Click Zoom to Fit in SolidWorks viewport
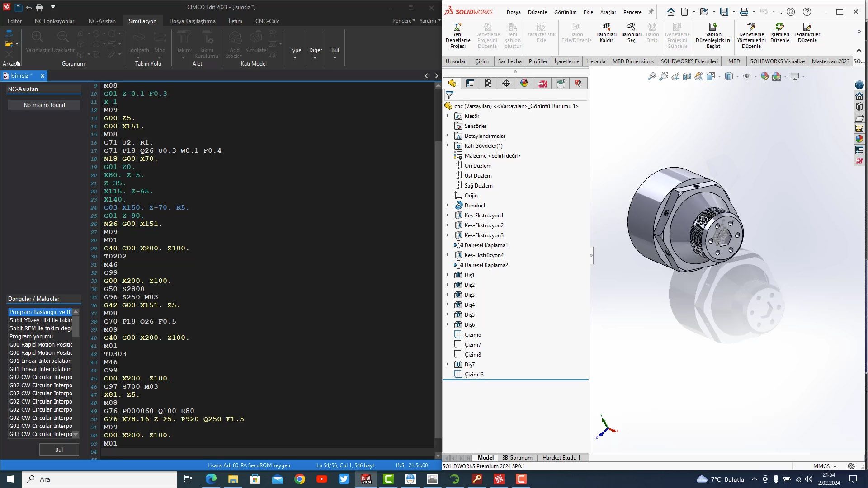The width and height of the screenshot is (868, 488). coord(651,76)
